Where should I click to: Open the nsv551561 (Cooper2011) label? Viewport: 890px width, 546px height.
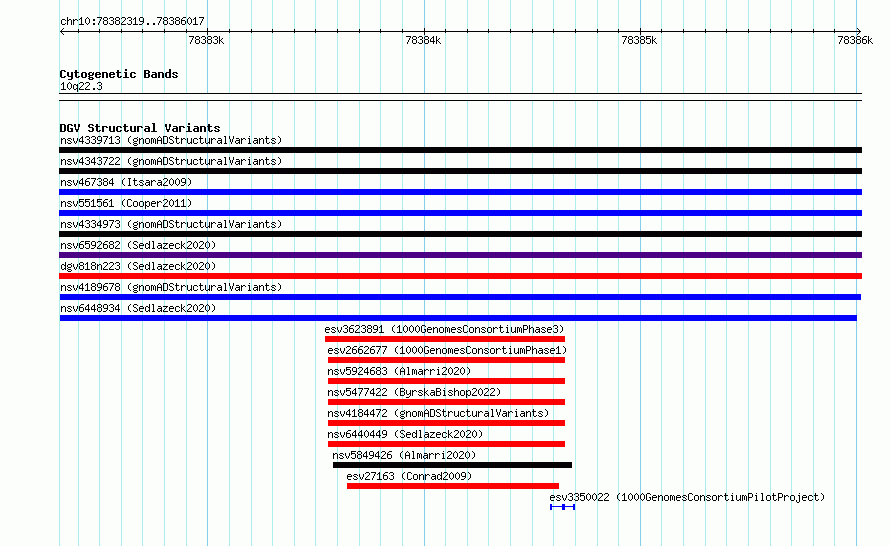click(126, 203)
